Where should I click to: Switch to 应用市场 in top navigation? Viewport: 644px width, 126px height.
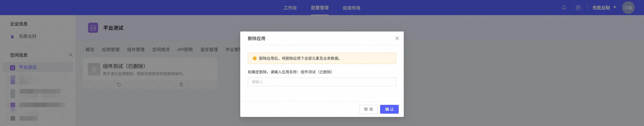351,8
